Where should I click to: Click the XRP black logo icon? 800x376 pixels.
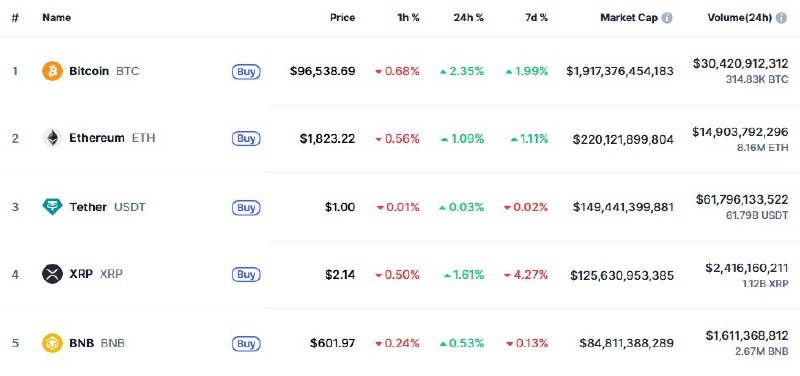pos(53,274)
